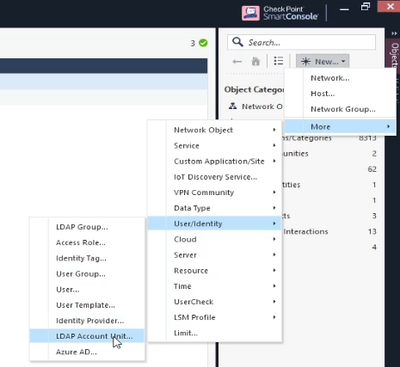The width and height of the screenshot is (400, 367).
Task: Expand the Service submenu
Action: pos(215,146)
